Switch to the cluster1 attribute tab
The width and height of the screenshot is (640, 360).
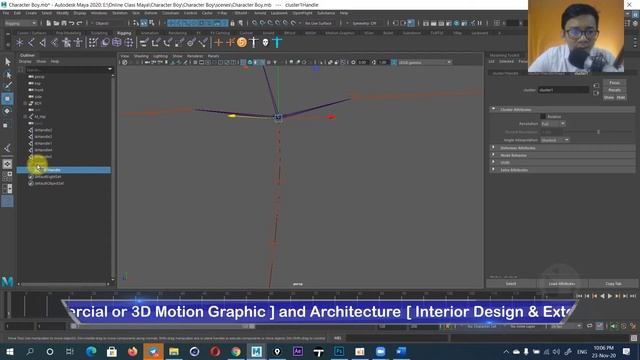click(x=581, y=73)
